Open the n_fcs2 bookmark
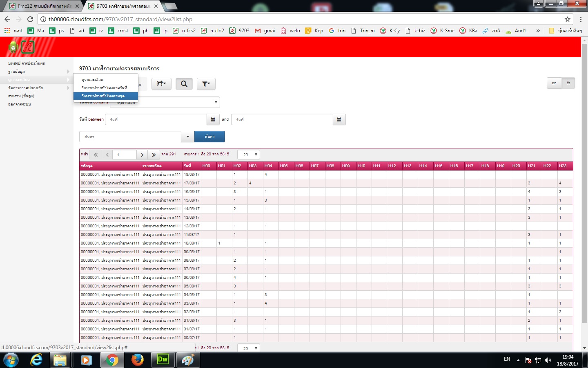 point(184,31)
